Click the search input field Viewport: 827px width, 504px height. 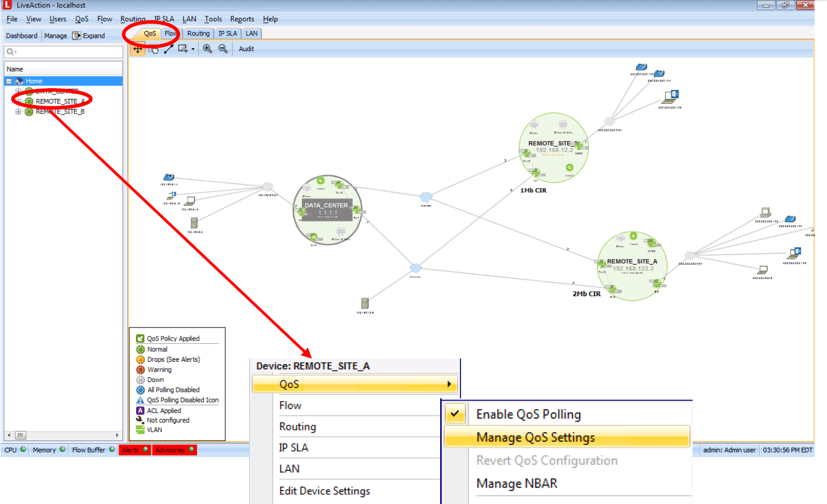pyautogui.click(x=64, y=52)
